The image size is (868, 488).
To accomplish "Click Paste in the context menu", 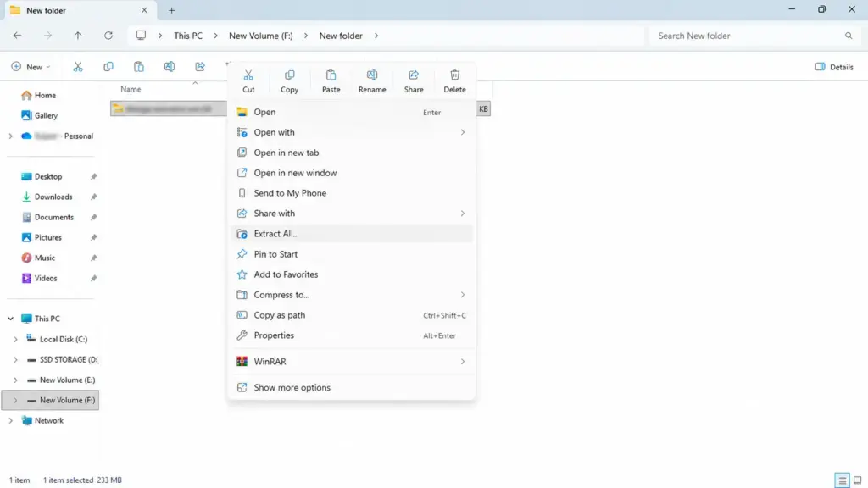I will pos(331,80).
